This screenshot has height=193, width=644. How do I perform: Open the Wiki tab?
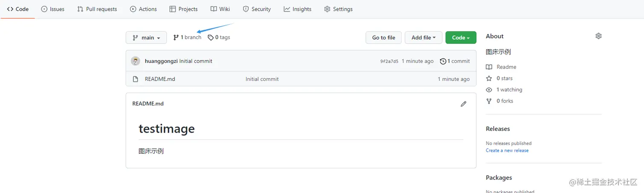[220, 9]
